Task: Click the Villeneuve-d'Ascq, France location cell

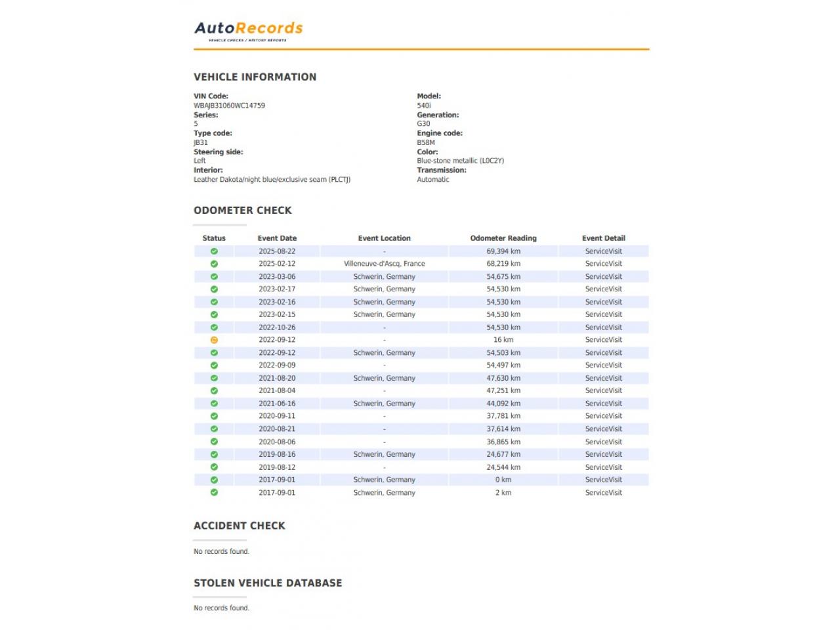Action: [384, 264]
